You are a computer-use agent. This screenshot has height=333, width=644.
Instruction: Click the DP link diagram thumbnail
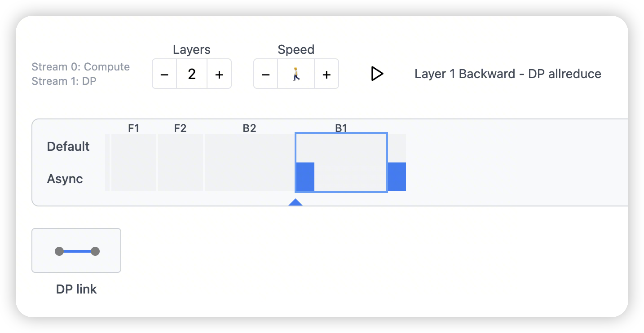click(76, 250)
